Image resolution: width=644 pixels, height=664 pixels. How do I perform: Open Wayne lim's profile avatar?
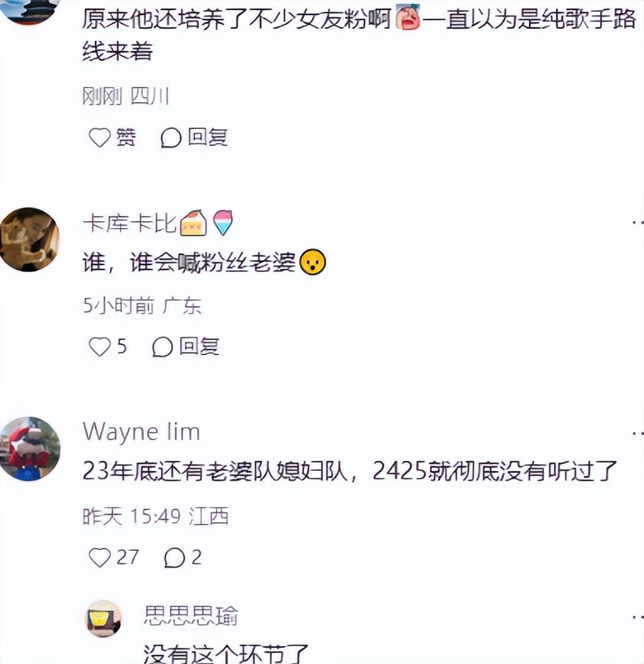pyautogui.click(x=29, y=449)
